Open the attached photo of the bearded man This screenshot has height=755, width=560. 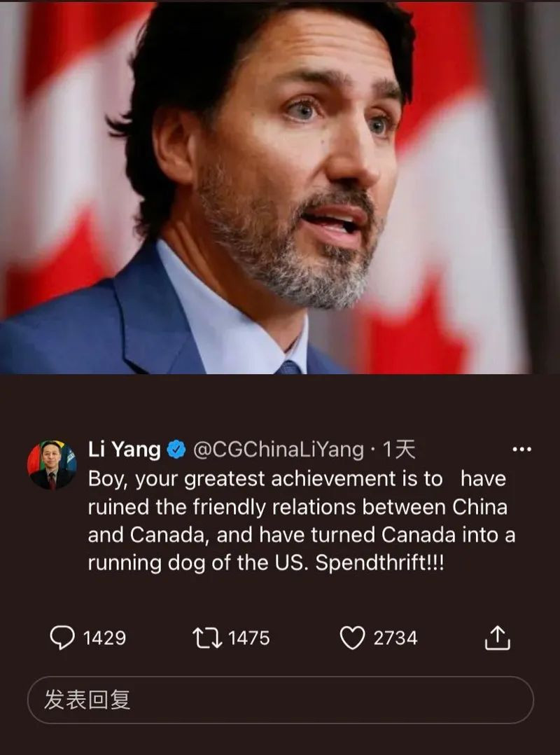coord(280,187)
